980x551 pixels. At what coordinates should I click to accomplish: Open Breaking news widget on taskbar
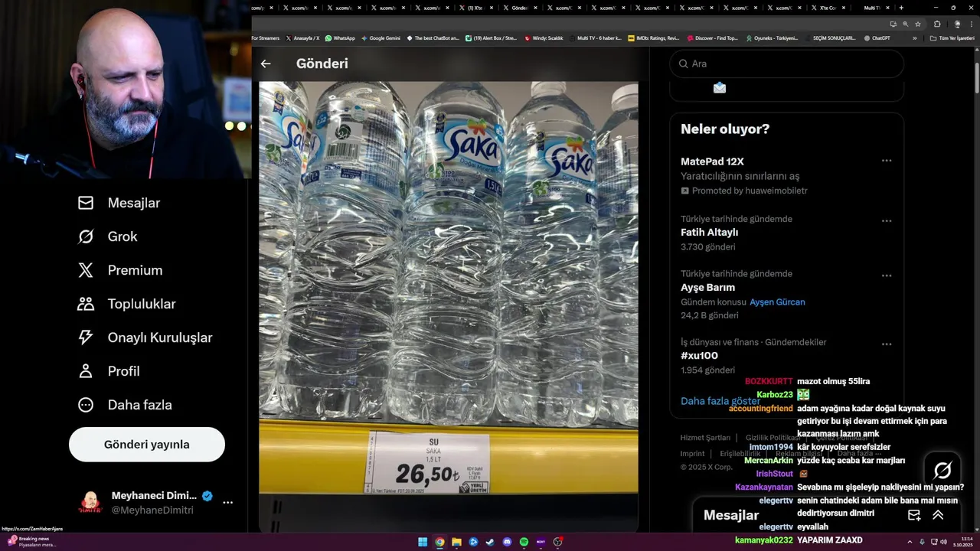(32, 542)
